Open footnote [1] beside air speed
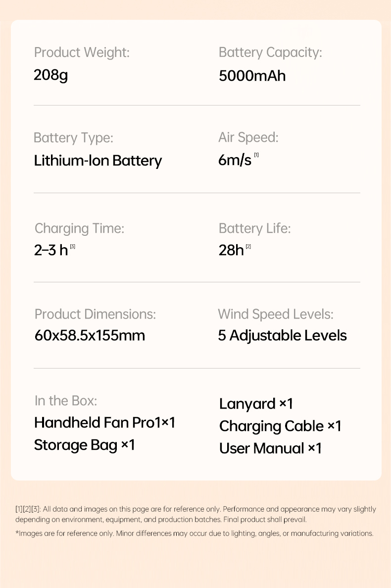This screenshot has width=391, height=588. (256, 155)
